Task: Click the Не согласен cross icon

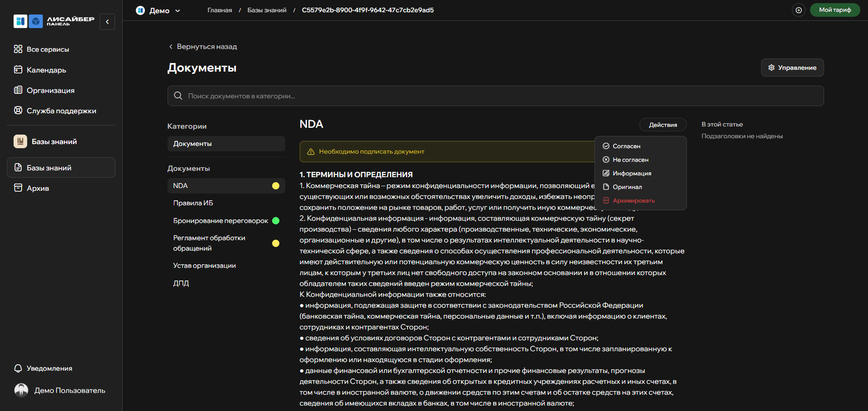Action: pyautogui.click(x=606, y=160)
